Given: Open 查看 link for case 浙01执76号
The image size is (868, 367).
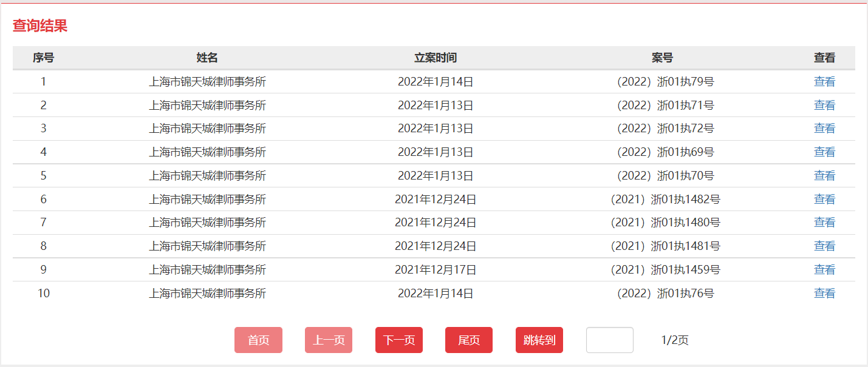Looking at the screenshot, I should click(824, 294).
